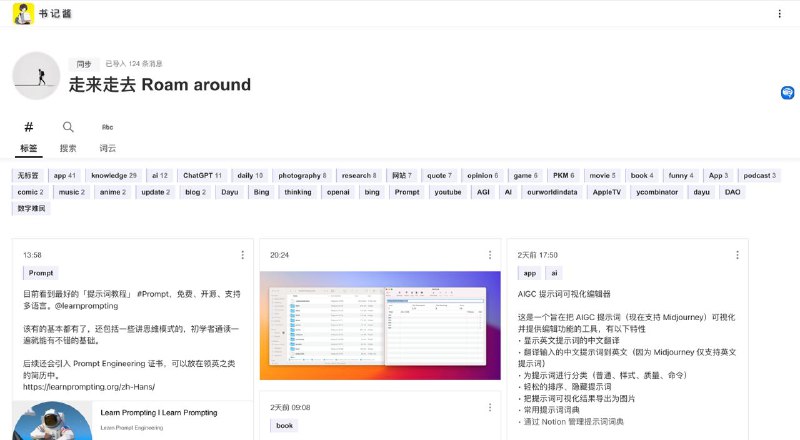Select the daily 10 tag
800x440 pixels.
(x=249, y=176)
